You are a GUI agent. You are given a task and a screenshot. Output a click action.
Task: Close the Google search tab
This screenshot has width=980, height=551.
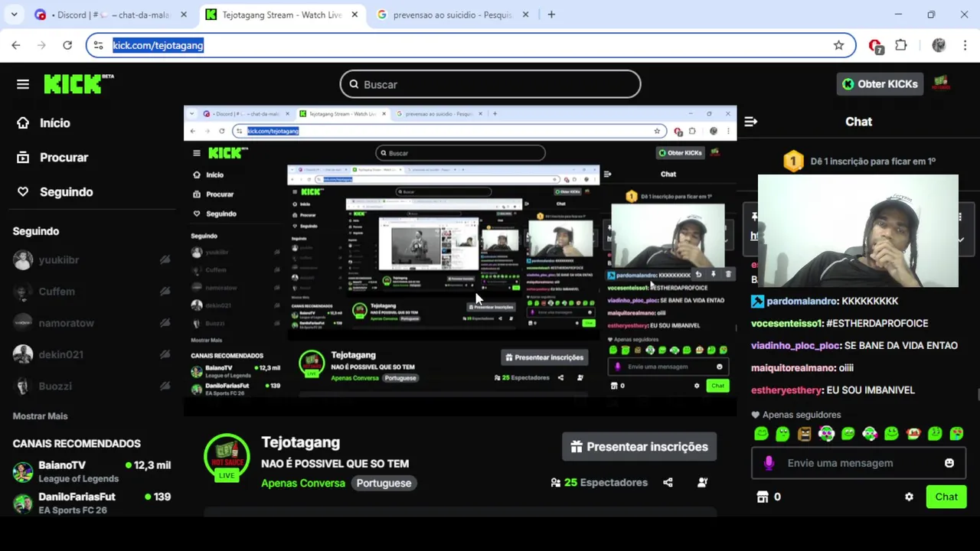tap(525, 15)
